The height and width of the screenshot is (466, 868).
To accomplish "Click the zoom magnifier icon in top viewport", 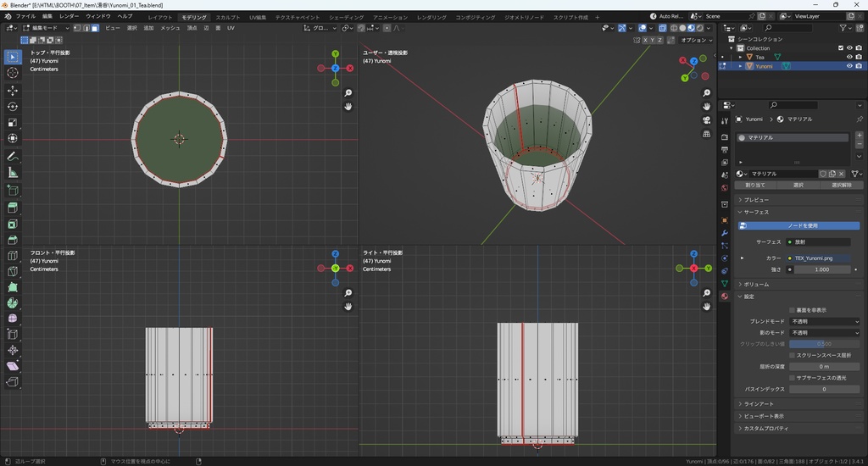I will [x=348, y=92].
